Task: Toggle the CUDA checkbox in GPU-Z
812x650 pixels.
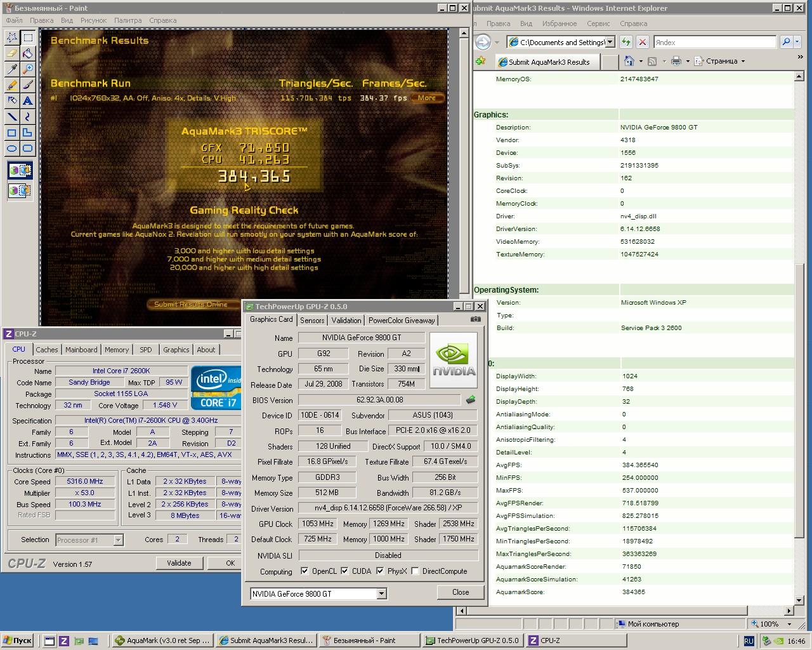Action: click(344, 571)
